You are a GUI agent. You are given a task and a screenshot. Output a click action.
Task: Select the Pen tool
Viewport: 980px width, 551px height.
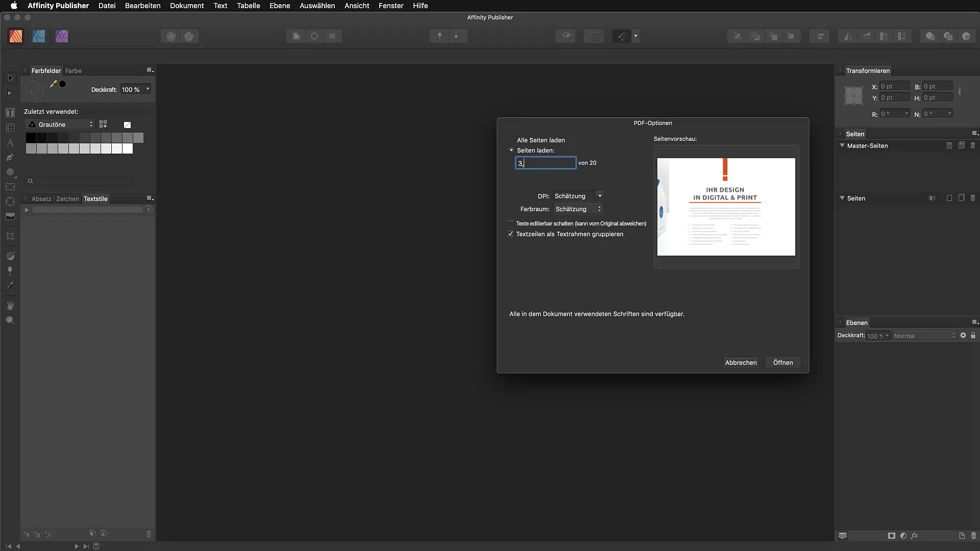pos(10,157)
